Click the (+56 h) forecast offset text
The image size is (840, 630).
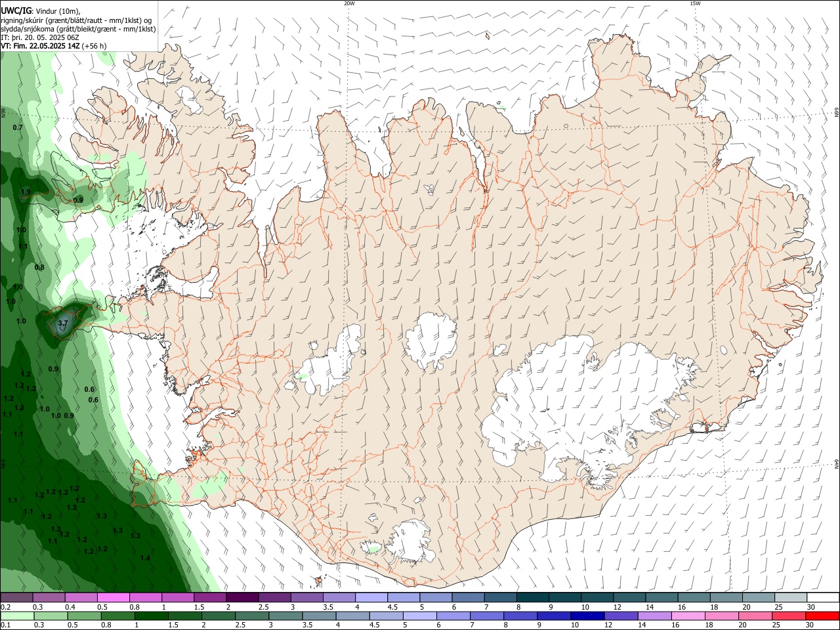tap(94, 46)
